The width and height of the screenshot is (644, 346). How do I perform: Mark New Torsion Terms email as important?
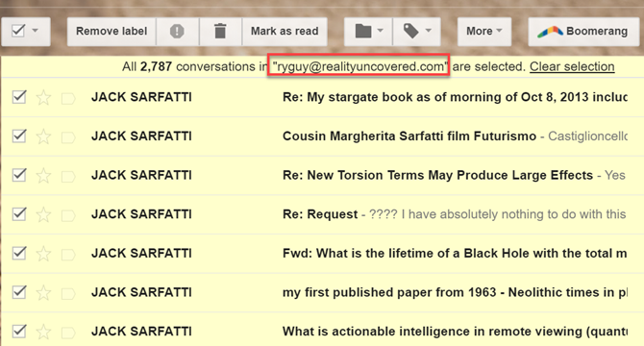click(68, 177)
